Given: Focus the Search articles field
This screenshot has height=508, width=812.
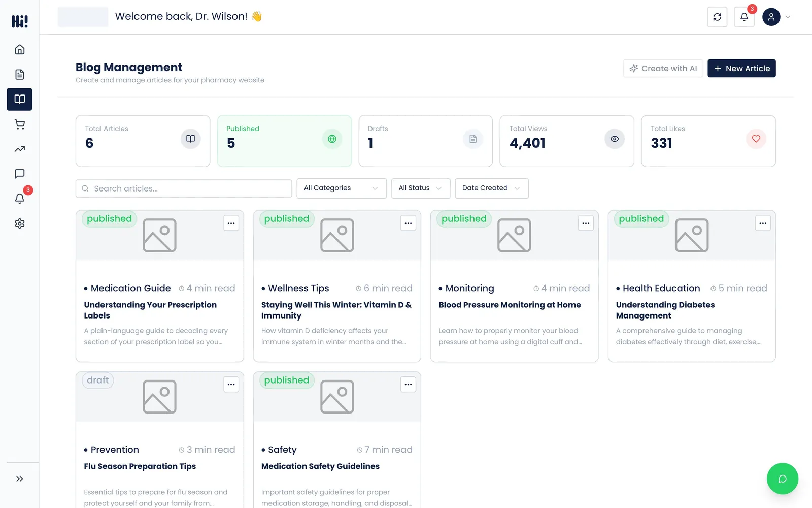Looking at the screenshot, I should click(x=184, y=188).
